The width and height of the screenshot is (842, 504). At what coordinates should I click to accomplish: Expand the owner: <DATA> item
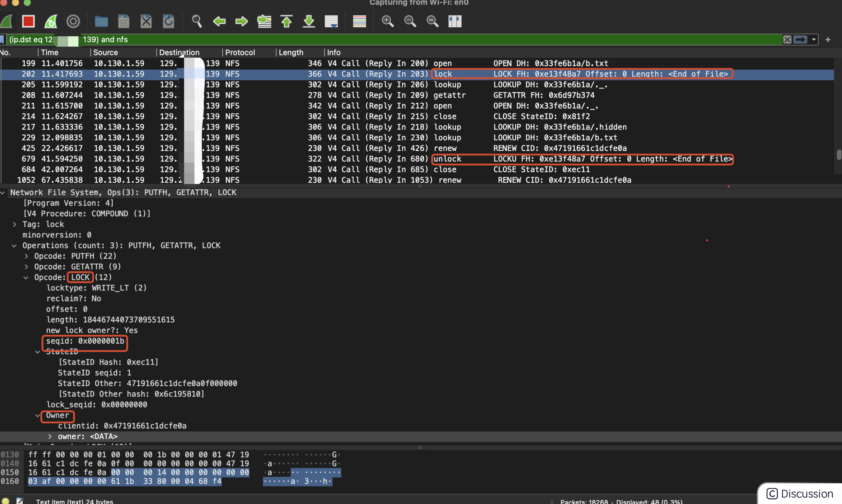coord(50,436)
